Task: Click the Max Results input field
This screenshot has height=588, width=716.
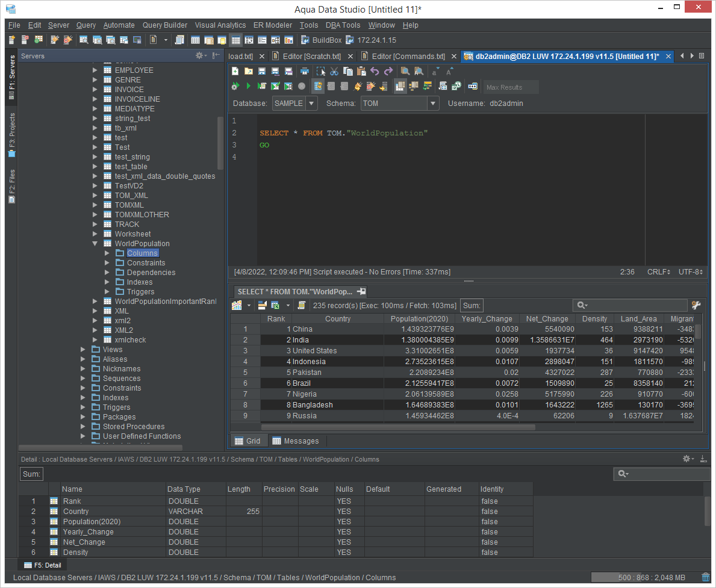Action: pyautogui.click(x=511, y=87)
